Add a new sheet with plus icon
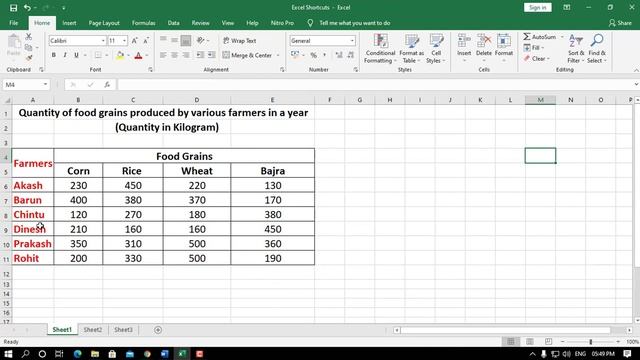The image size is (640, 360). [158, 330]
